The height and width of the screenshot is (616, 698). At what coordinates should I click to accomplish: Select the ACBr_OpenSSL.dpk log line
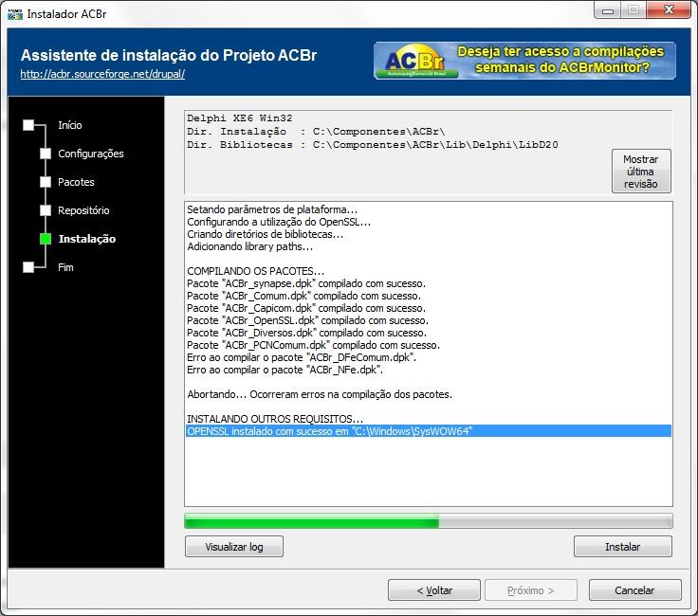pos(307,320)
